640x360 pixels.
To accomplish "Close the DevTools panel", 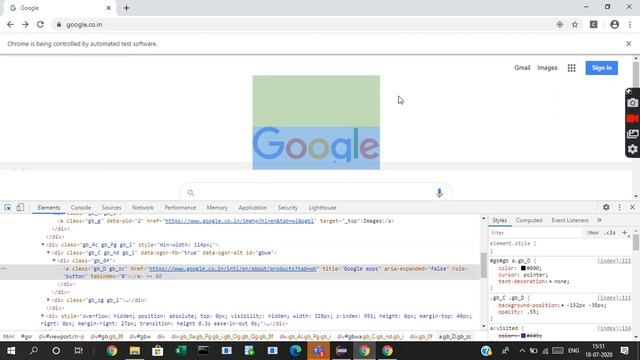I will point(632,207).
